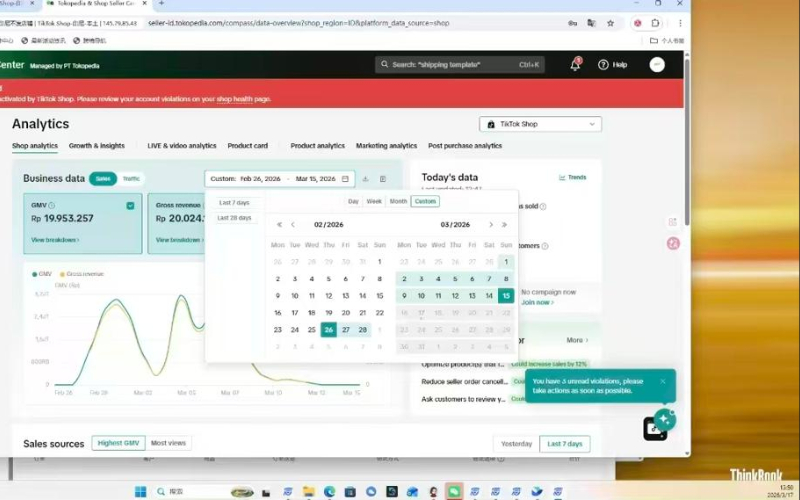Show Last 7 days sales sources
The width and height of the screenshot is (800, 500).
(565, 444)
